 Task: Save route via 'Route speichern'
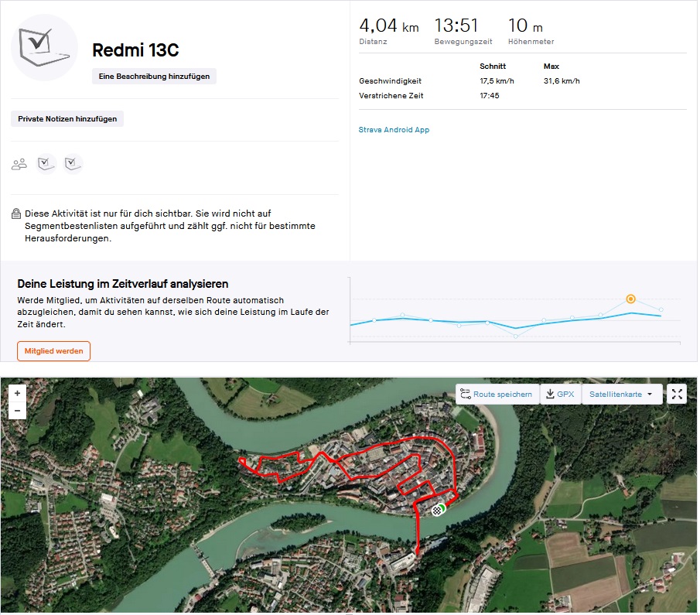coord(497,395)
